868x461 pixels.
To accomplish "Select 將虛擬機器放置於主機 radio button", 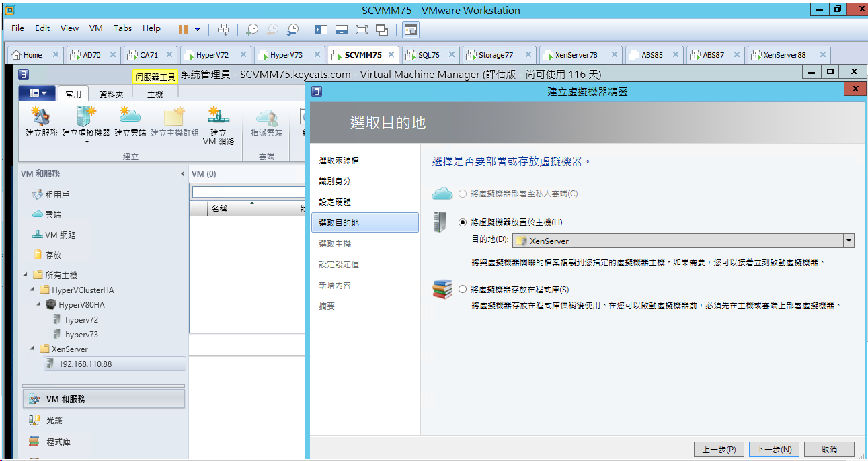I will pyautogui.click(x=462, y=222).
